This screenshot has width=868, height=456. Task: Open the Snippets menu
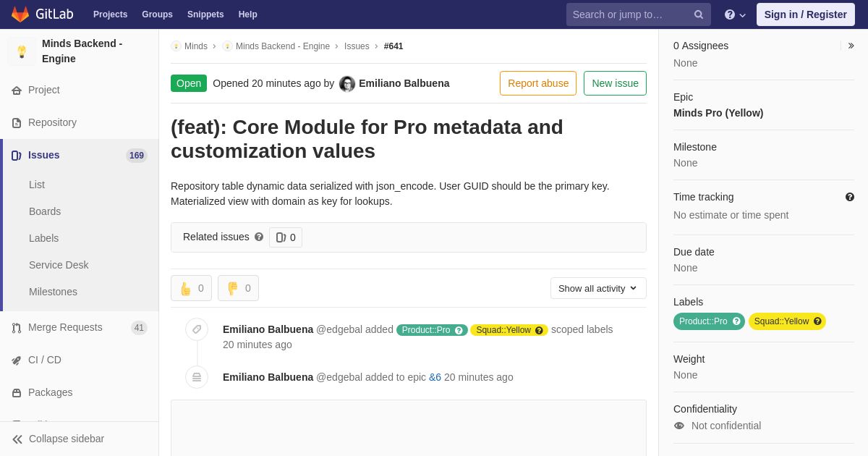(205, 14)
